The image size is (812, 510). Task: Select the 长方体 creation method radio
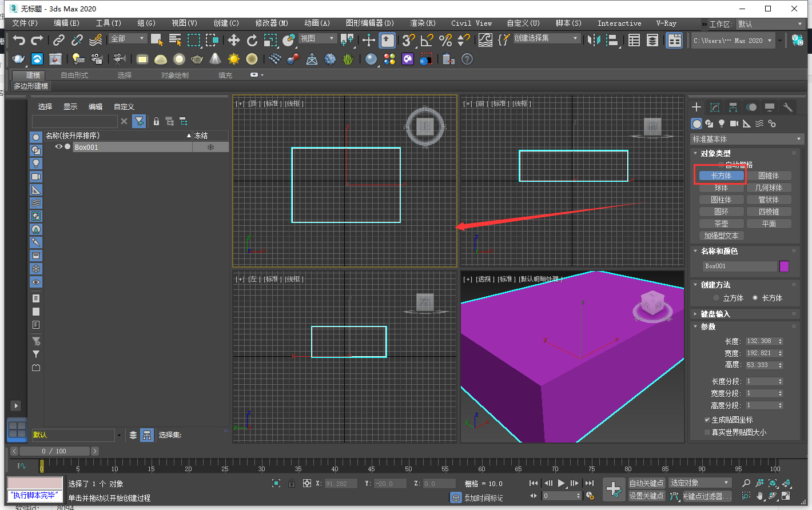755,298
